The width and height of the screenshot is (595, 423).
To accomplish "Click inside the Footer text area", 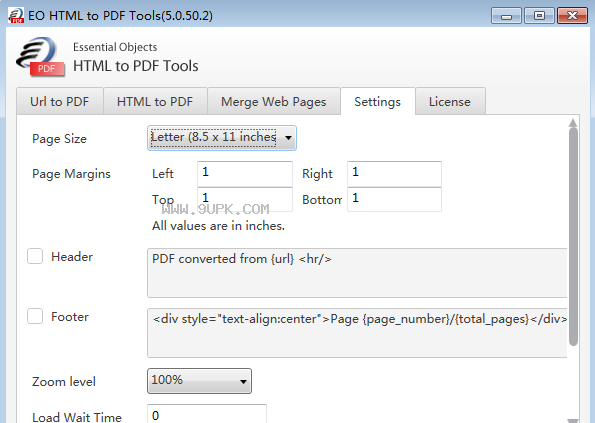I will click(x=357, y=333).
